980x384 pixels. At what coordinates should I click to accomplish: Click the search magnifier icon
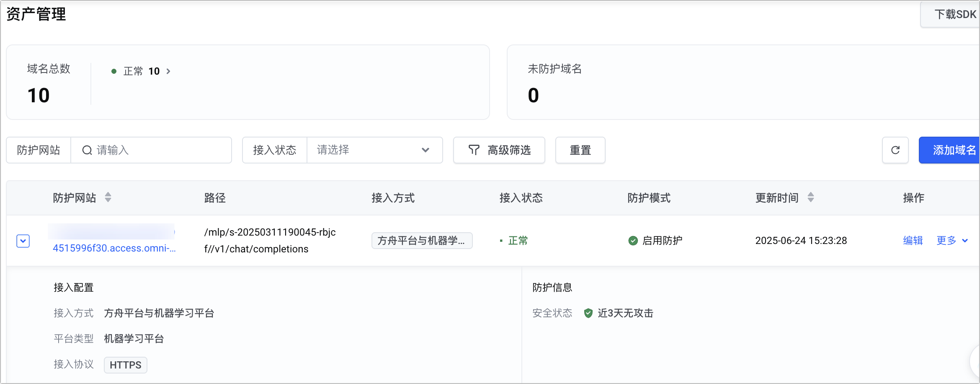coord(87,150)
